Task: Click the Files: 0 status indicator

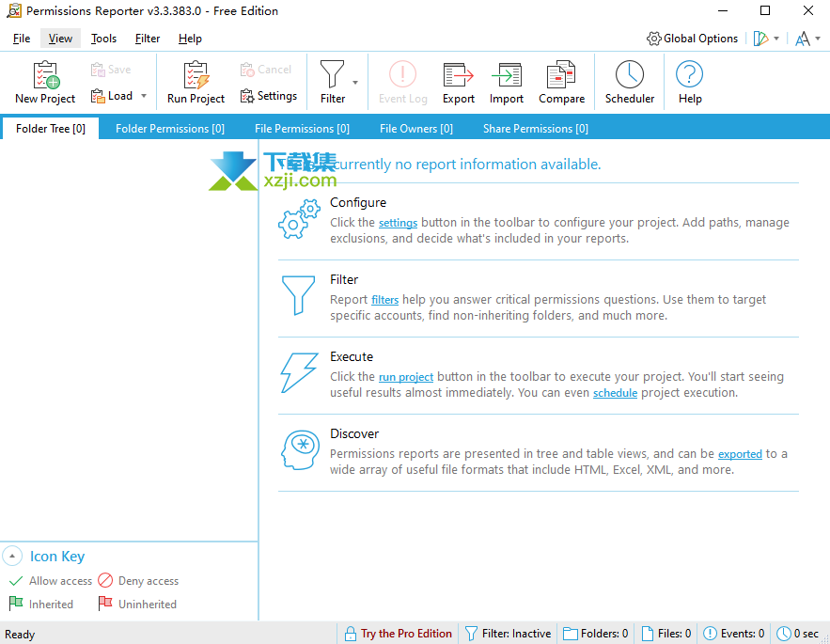Action: (666, 634)
